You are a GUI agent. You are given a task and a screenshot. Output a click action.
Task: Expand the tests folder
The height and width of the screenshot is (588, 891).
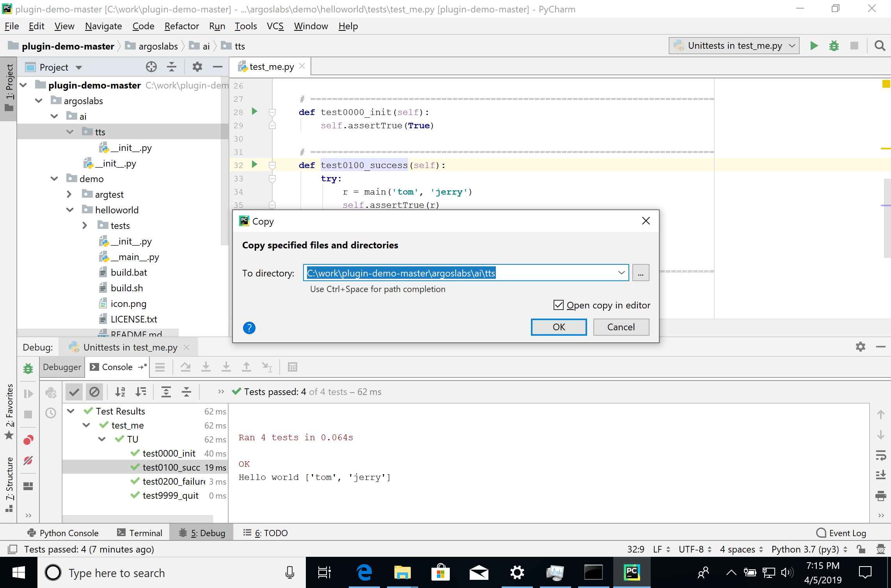tap(85, 225)
